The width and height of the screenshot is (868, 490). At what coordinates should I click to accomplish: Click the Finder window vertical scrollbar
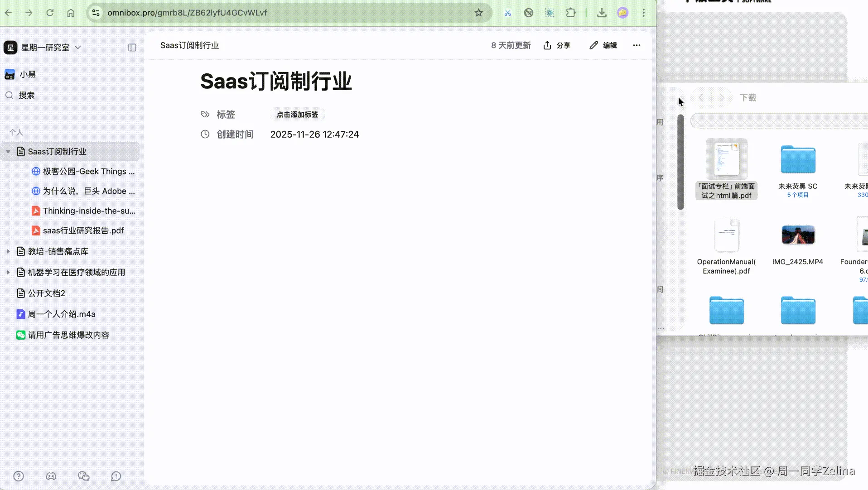click(680, 162)
